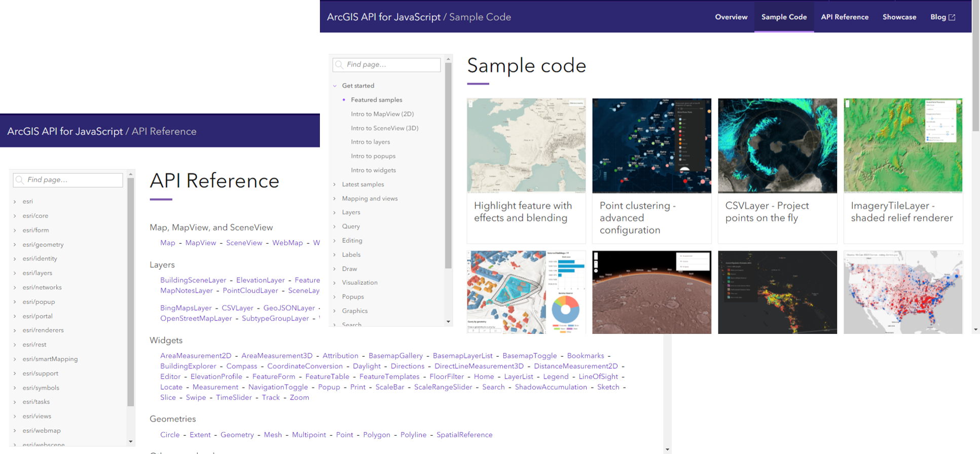Click the Blog external-link arrow icon
Viewport: 980px width, 454px height.
click(952, 17)
